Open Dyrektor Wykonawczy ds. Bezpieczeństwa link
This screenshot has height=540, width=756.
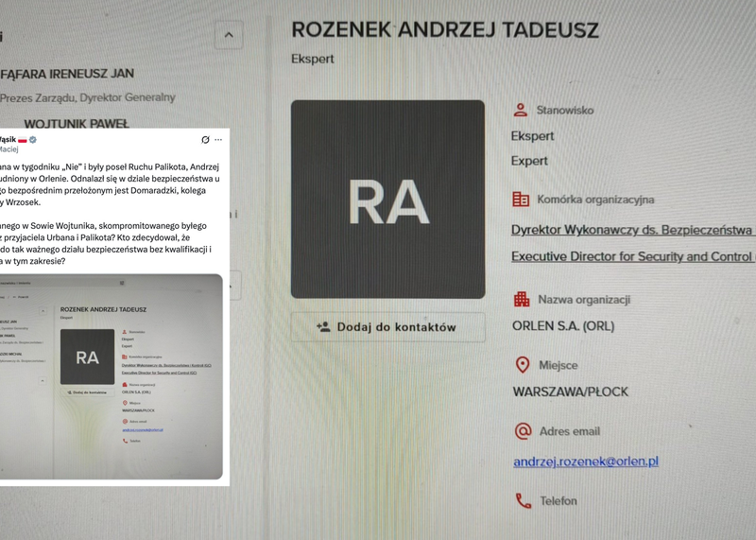(x=633, y=230)
